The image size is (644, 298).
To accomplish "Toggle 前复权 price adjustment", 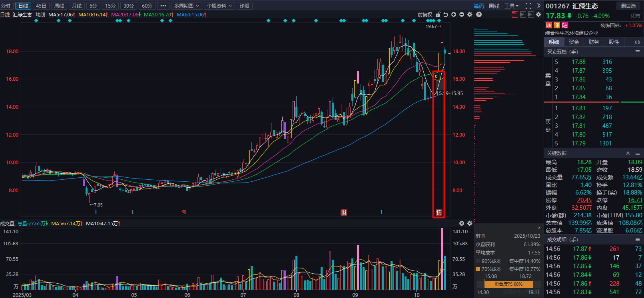I will click(425, 14).
